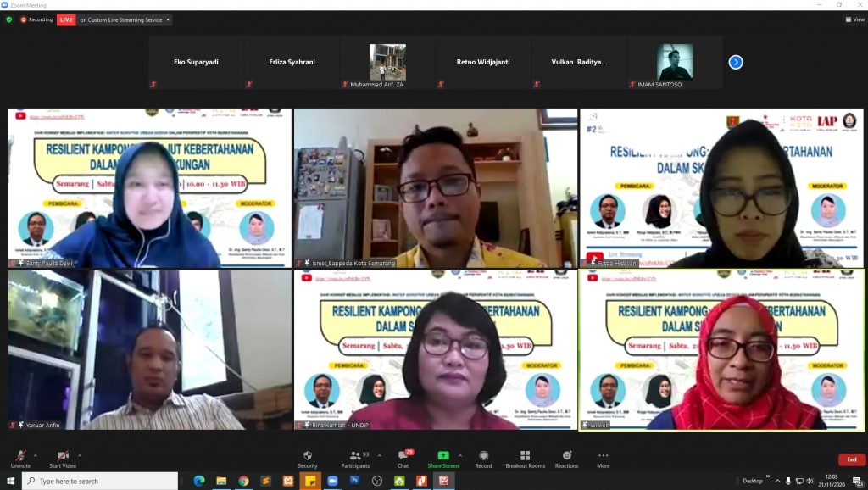Open the More options menu
868x490 pixels.
[x=603, y=458]
